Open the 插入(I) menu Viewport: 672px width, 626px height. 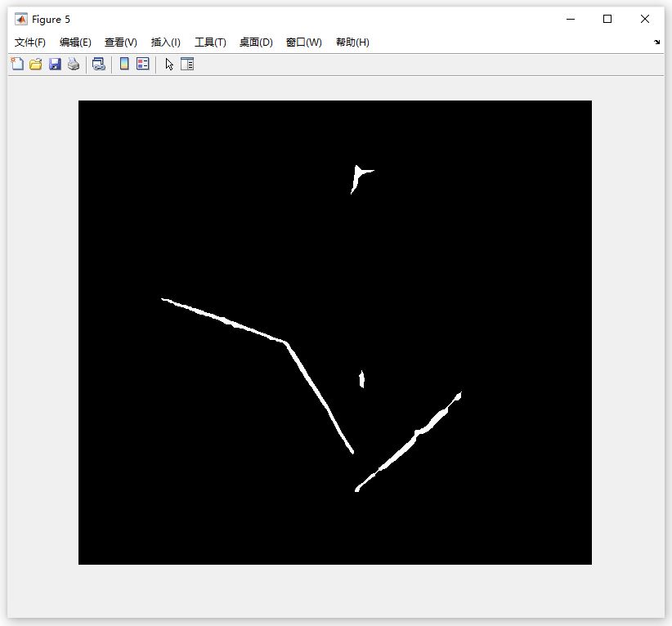tap(166, 42)
